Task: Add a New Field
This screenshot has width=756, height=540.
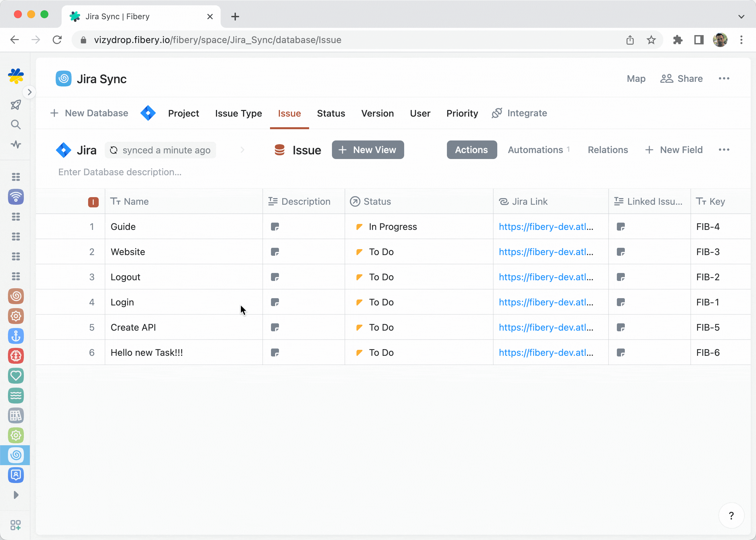Action: click(x=674, y=150)
